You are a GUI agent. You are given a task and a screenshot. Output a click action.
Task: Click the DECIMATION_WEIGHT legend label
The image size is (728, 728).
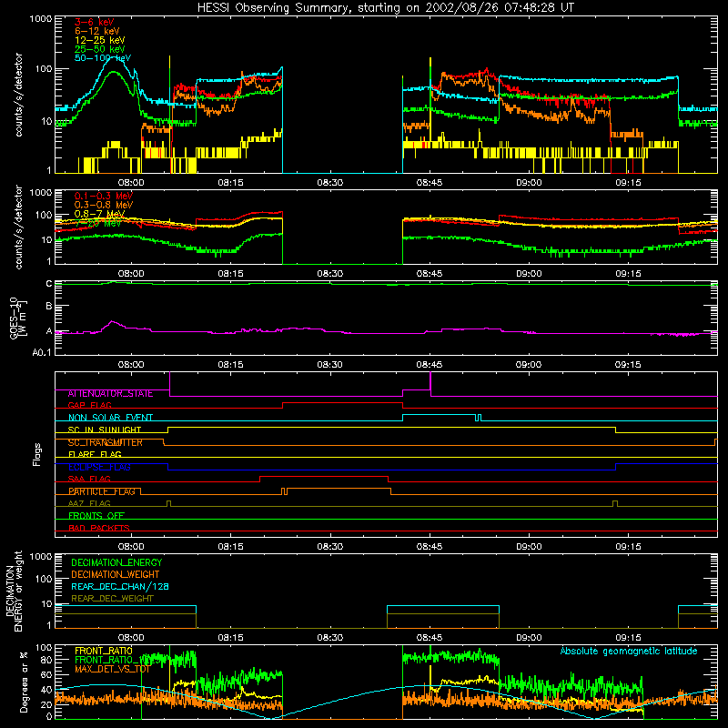(x=116, y=574)
